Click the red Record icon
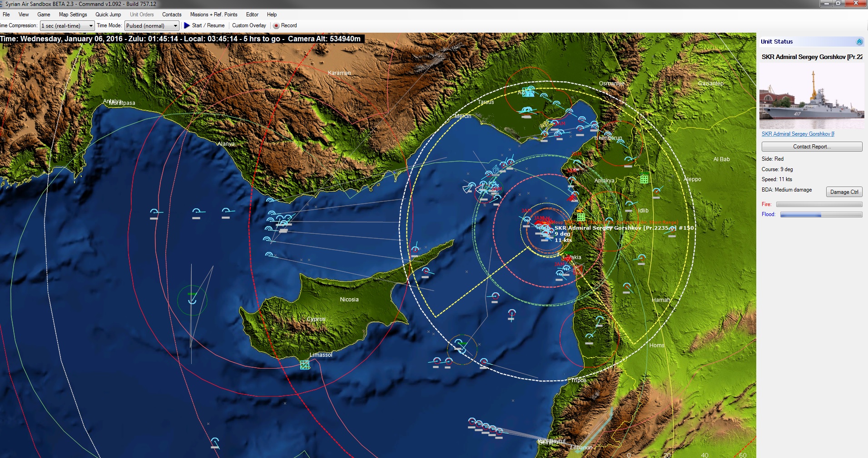The height and width of the screenshot is (458, 868). click(276, 26)
